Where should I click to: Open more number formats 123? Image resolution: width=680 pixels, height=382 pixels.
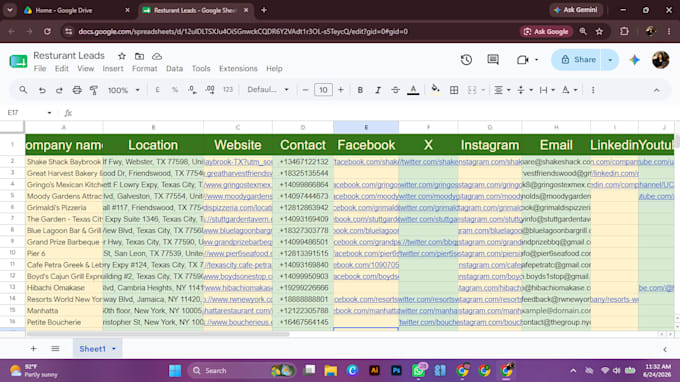point(228,90)
